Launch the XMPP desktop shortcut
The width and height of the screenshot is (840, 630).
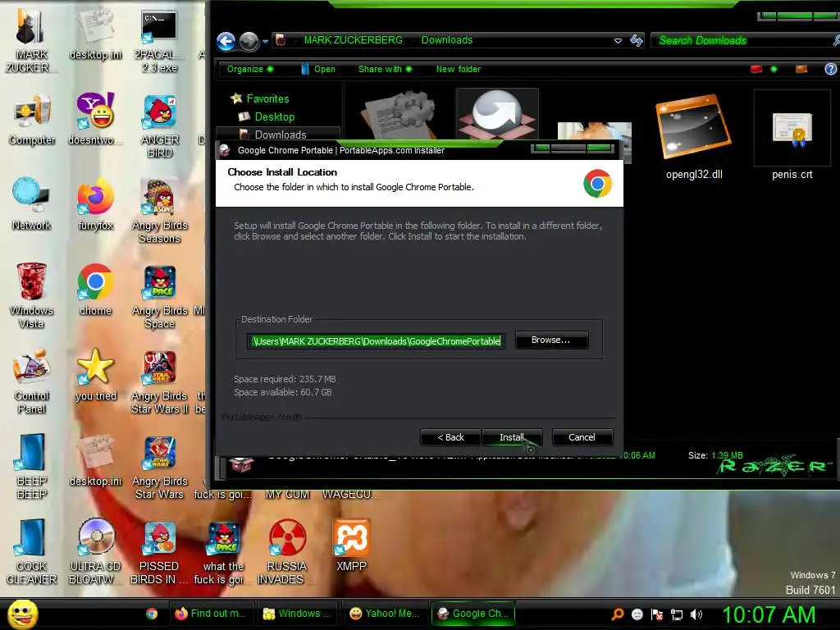(x=351, y=544)
